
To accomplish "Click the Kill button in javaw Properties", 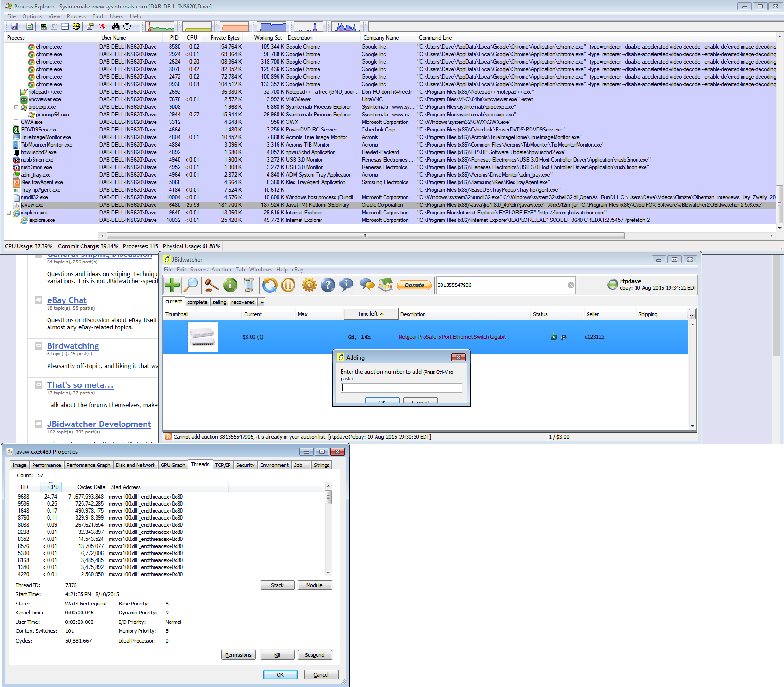I will click(x=278, y=655).
